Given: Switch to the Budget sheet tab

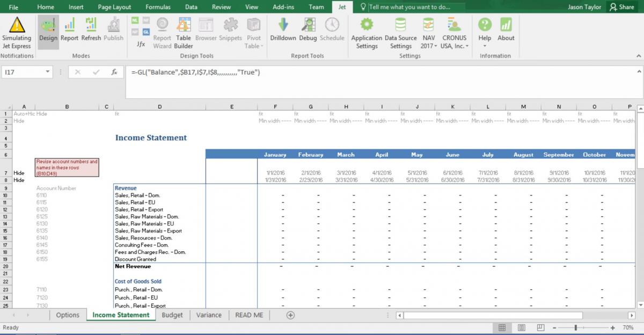Looking at the screenshot, I should coord(172,315).
